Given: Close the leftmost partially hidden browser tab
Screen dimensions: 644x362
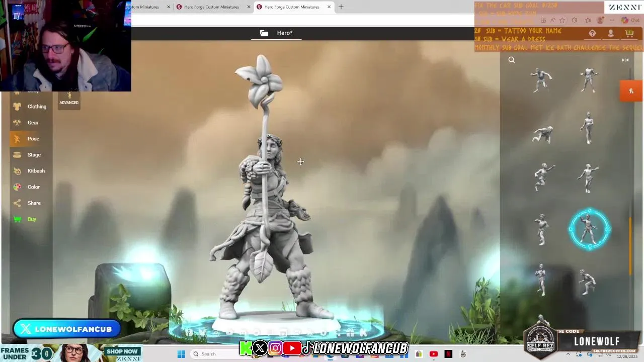Looking at the screenshot, I should click(x=169, y=7).
